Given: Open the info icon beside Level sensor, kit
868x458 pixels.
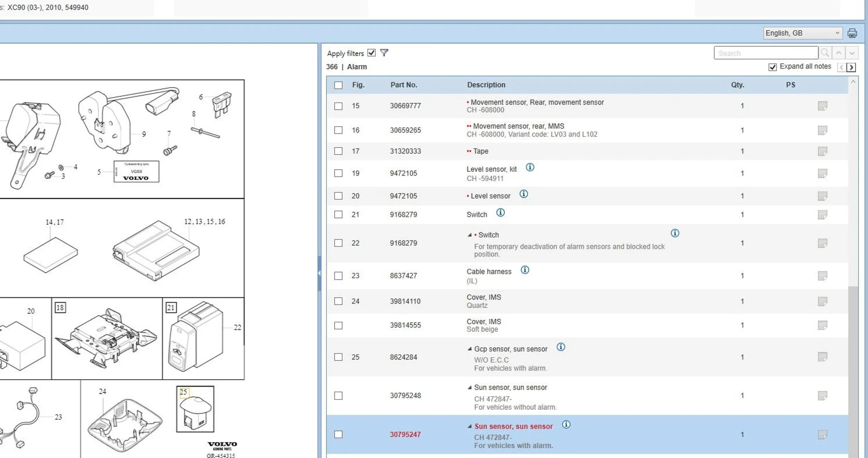Looking at the screenshot, I should [529, 167].
